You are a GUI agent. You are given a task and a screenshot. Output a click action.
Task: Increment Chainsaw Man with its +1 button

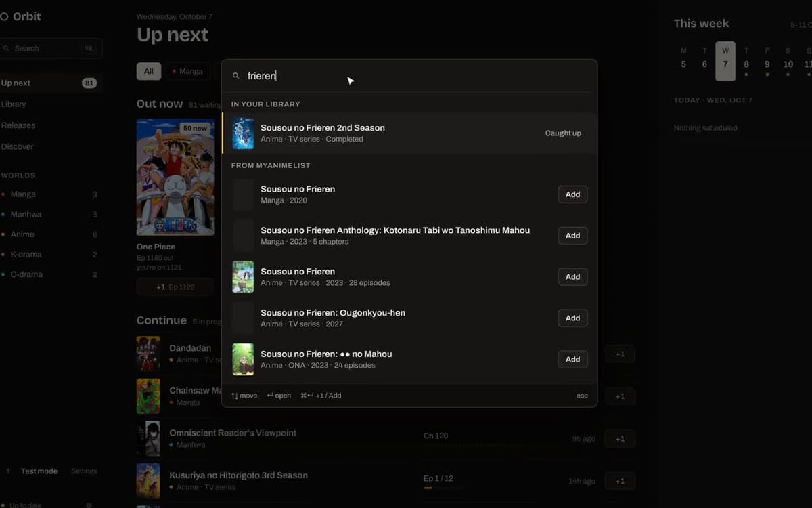(x=620, y=396)
